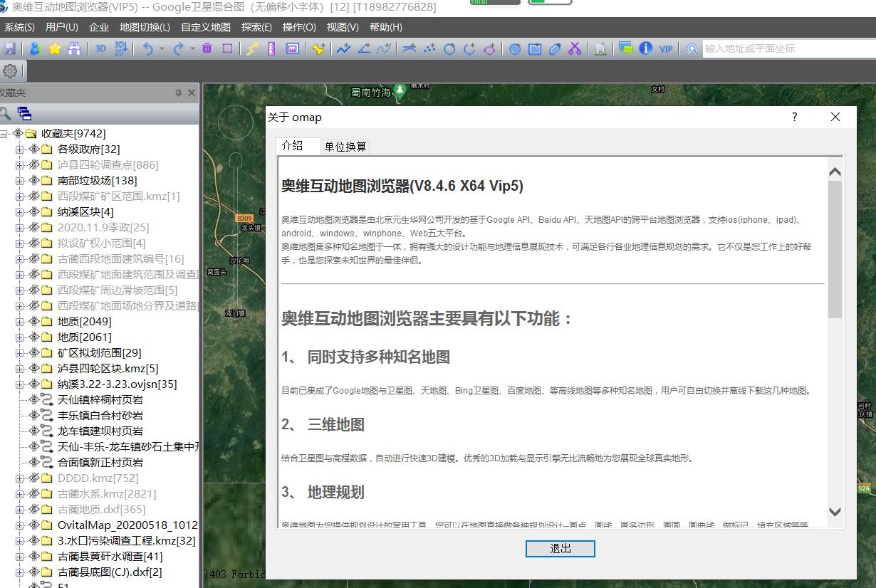The height and width of the screenshot is (588, 876).
Task: Select the dashed rectangle selection tool
Action: coord(227,48)
